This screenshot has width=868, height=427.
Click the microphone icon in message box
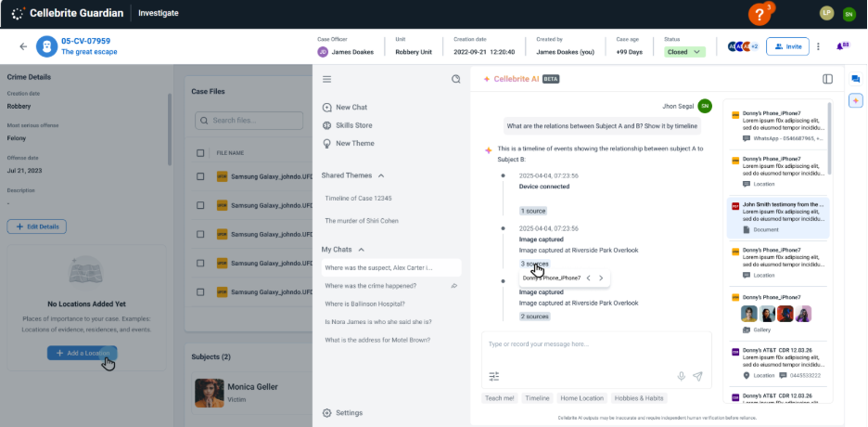[x=682, y=376]
